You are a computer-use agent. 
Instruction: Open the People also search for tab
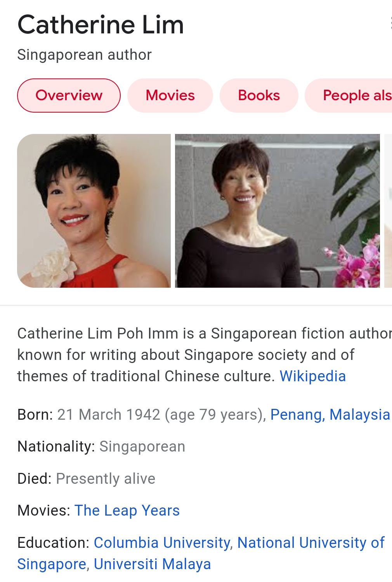tap(349, 96)
